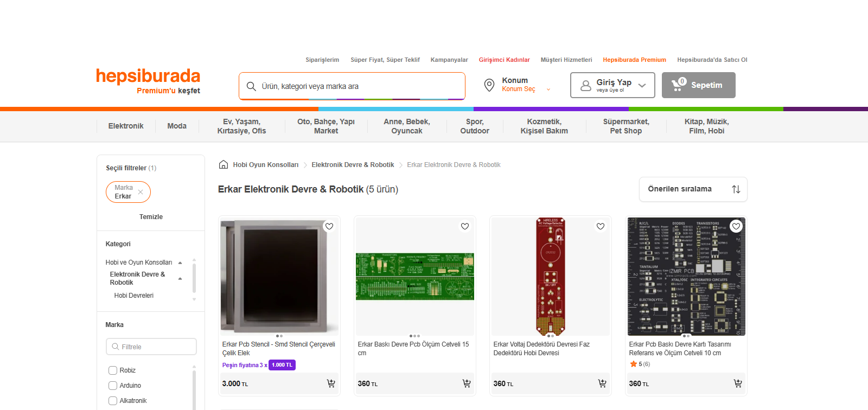This screenshot has width=868, height=410.
Task: Open the Hepsiburada Premium link
Action: [635, 60]
